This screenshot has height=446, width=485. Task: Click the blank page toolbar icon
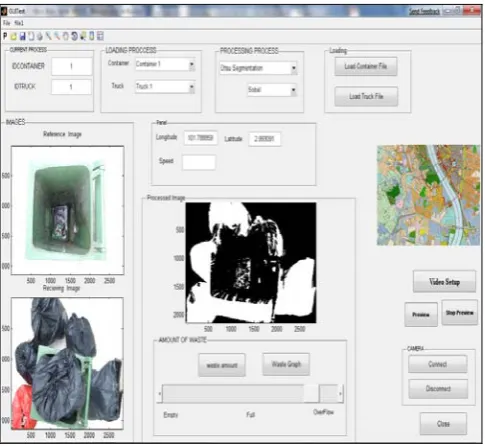pos(31,36)
